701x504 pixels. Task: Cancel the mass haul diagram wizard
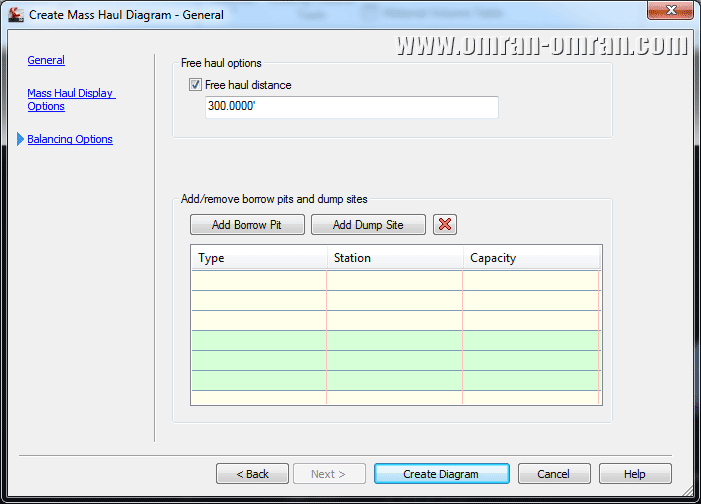coord(554,474)
